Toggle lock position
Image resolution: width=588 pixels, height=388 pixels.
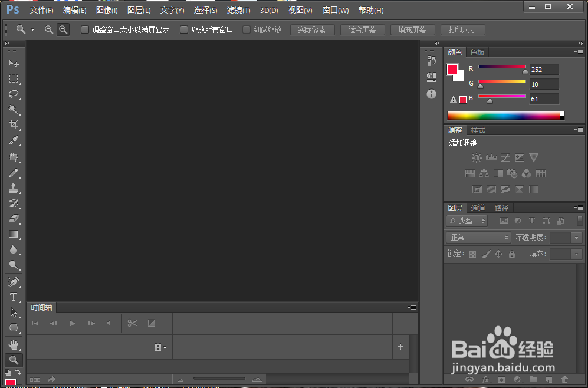498,254
